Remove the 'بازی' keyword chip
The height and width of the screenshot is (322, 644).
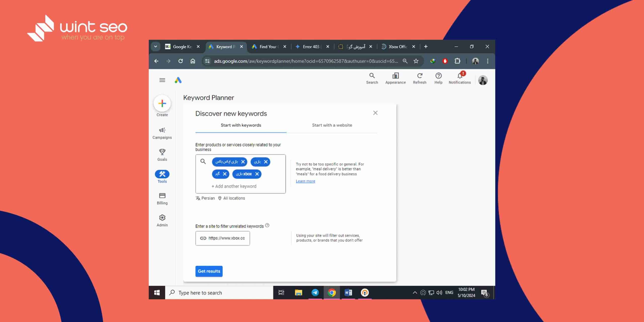tap(266, 162)
